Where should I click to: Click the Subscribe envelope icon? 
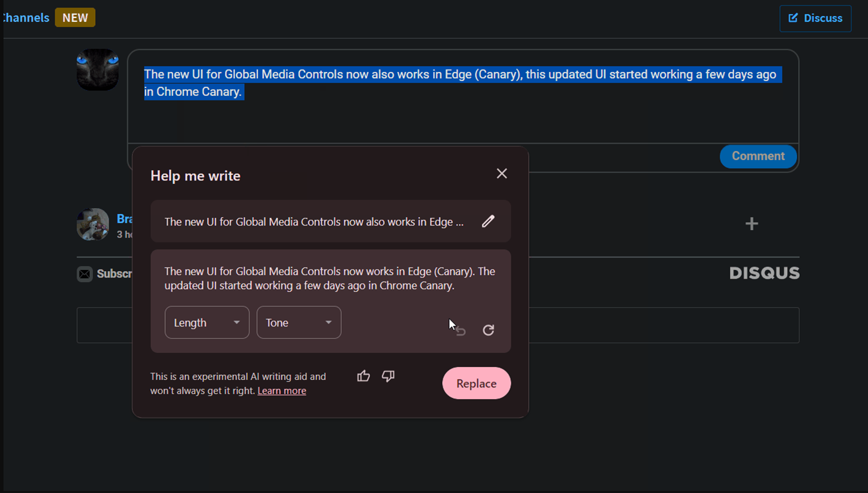[x=85, y=274]
